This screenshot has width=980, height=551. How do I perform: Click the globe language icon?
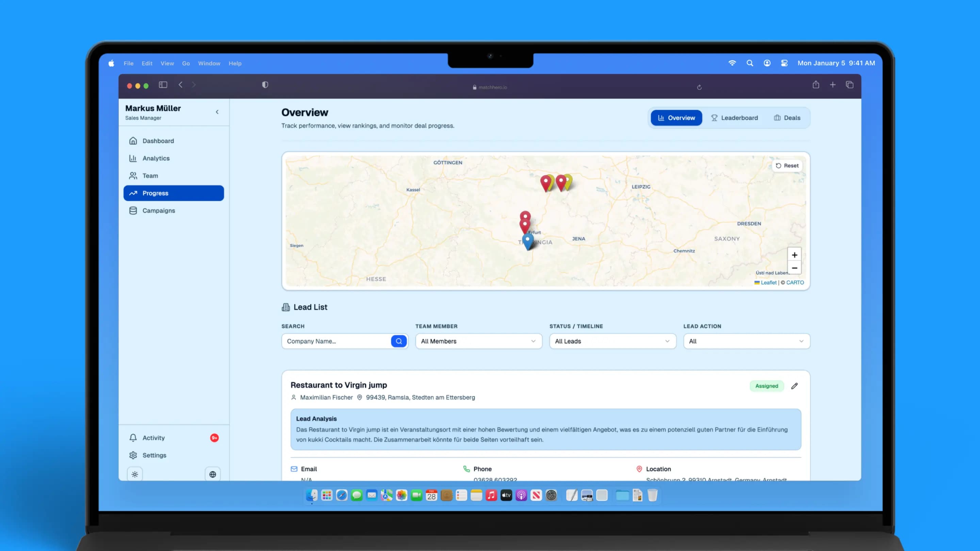click(213, 474)
